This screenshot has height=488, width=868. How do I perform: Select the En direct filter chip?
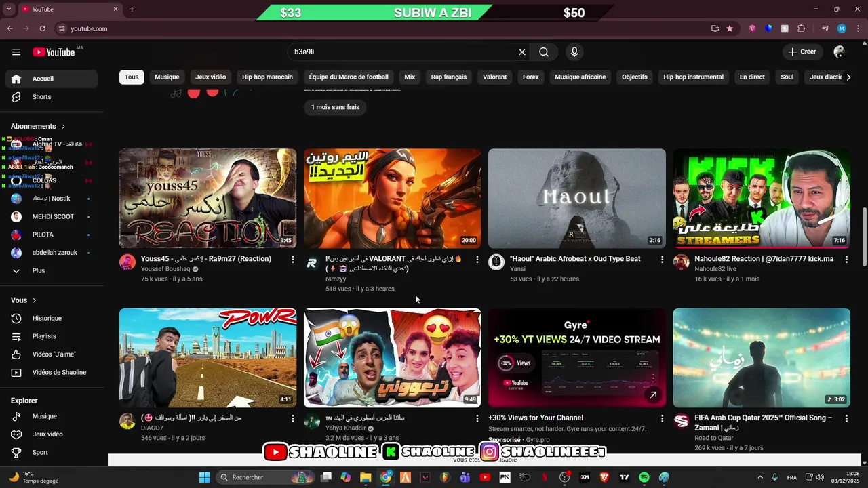tap(752, 77)
